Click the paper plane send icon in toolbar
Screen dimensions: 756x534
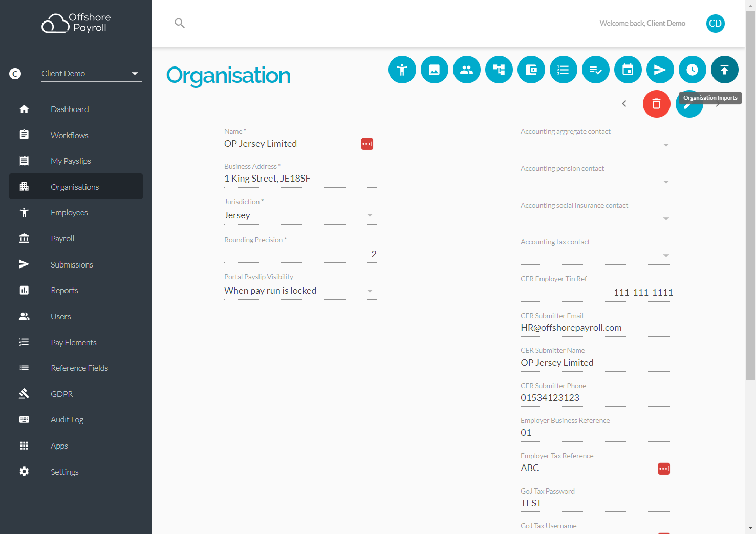click(x=660, y=70)
